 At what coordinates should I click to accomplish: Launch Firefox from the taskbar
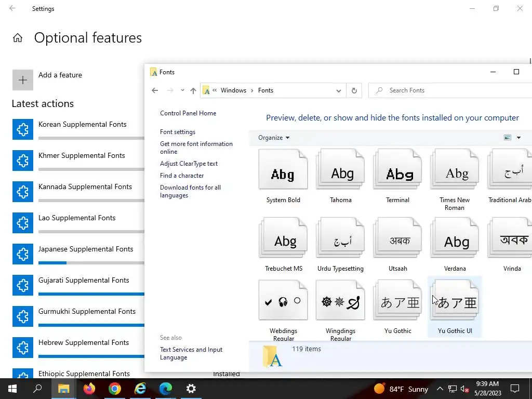[x=89, y=389]
